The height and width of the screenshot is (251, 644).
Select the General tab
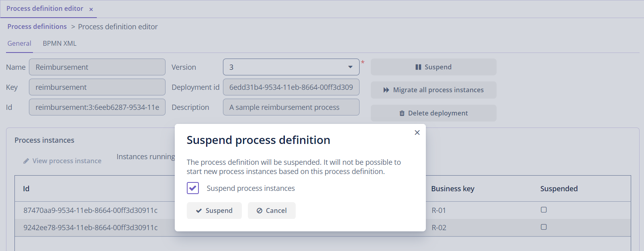[19, 43]
